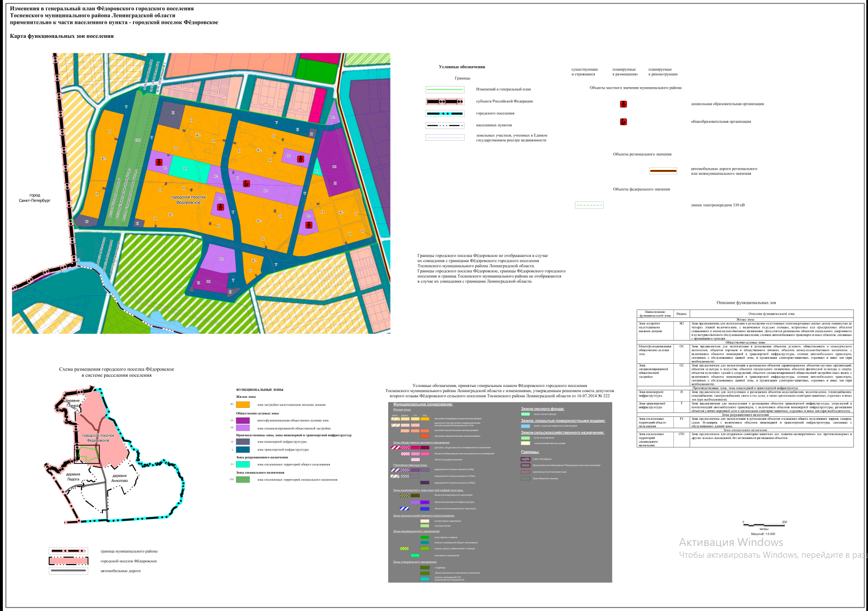Click the 'Активация Windows' watermark text

[x=731, y=542]
